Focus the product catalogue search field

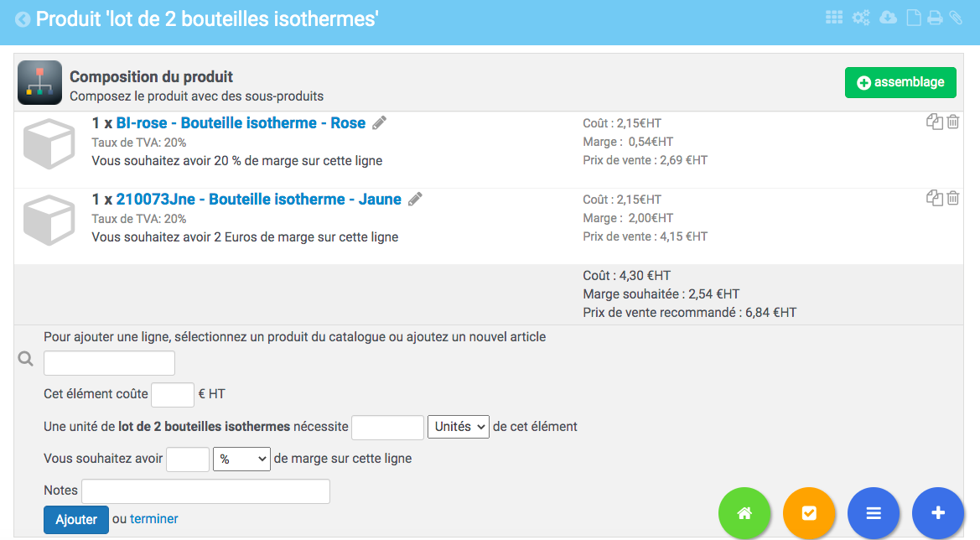coord(109,363)
